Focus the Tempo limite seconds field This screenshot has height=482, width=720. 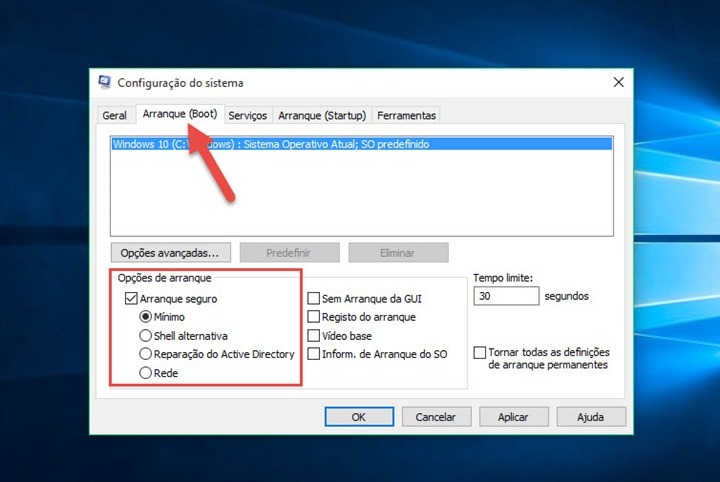tap(506, 296)
